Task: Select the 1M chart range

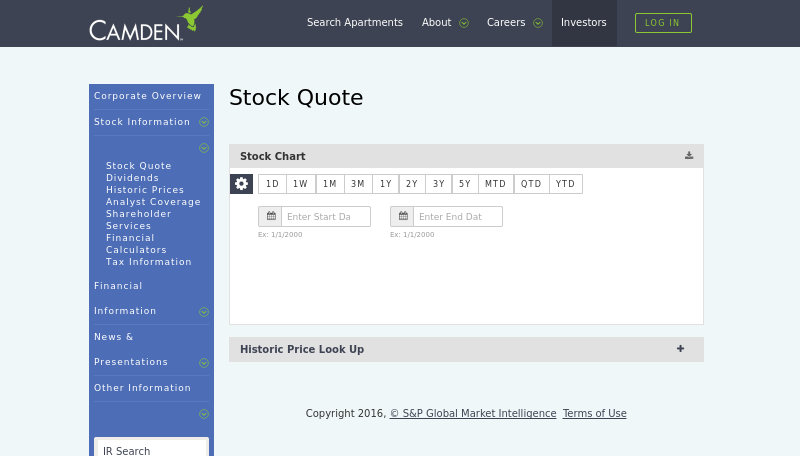Action: click(x=330, y=184)
